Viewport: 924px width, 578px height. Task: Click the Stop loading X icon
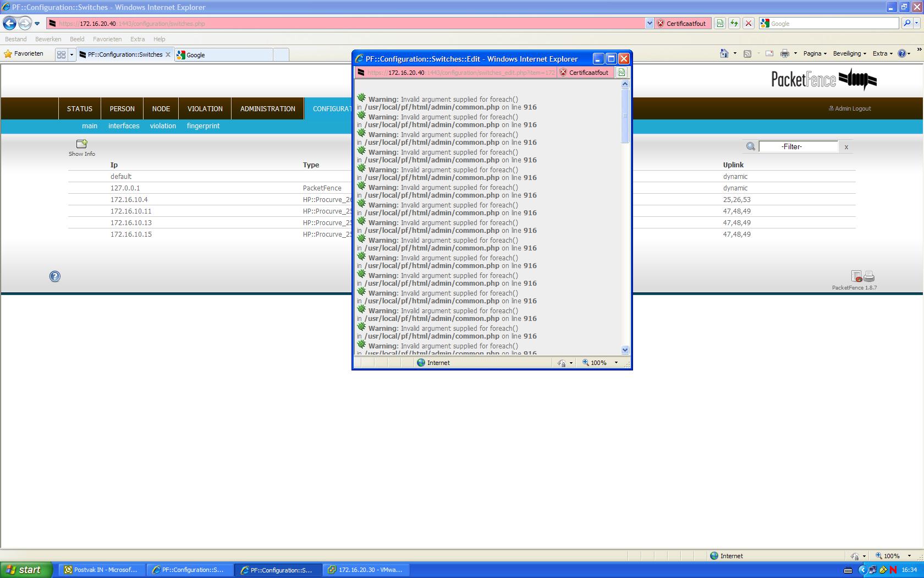pos(748,24)
